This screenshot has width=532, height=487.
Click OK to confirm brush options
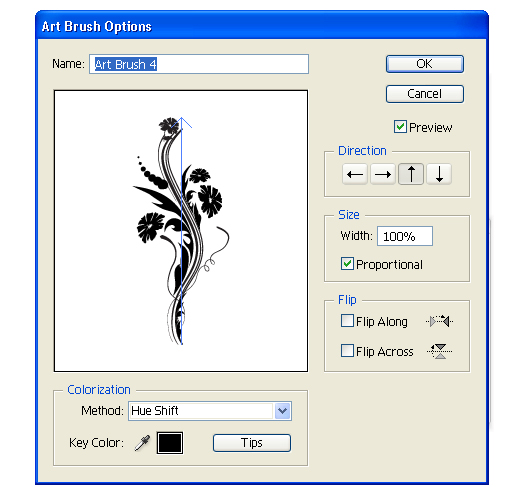tap(424, 64)
